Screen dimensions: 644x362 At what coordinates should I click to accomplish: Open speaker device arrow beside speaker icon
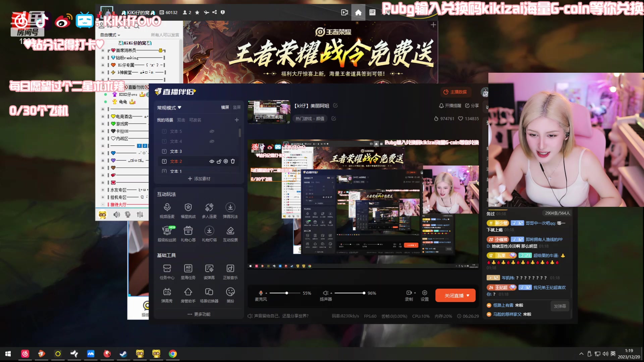[x=331, y=293]
